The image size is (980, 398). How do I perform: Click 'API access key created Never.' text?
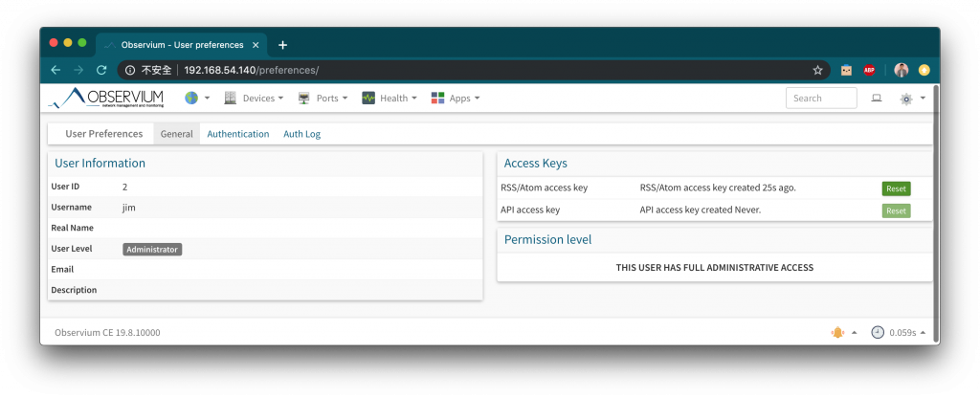pos(700,210)
